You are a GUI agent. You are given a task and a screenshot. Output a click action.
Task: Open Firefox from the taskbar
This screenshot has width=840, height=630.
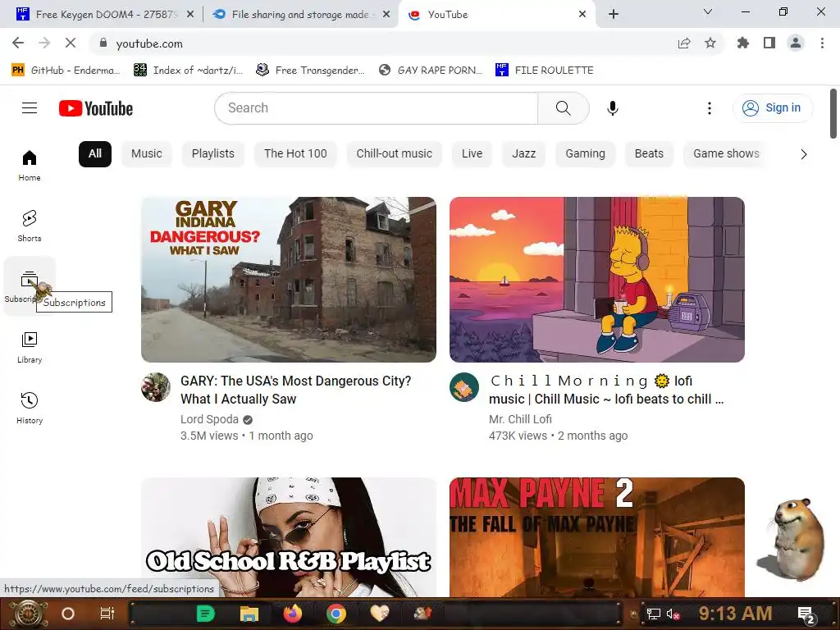[293, 614]
